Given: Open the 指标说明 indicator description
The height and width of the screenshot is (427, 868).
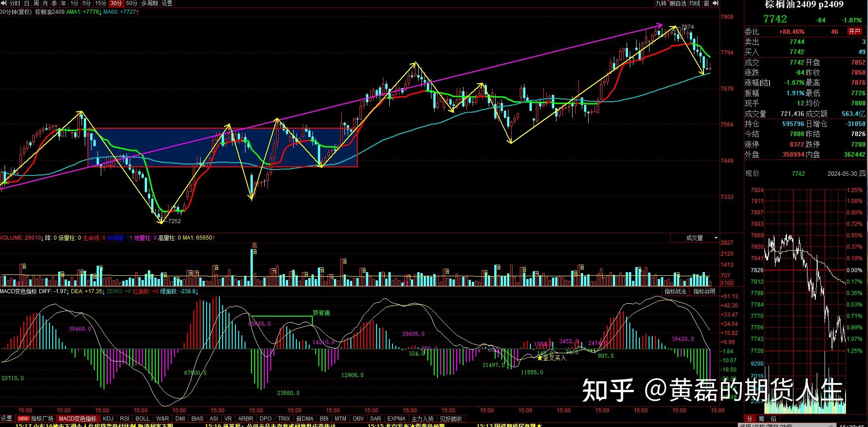Looking at the screenshot, I should (x=704, y=291).
